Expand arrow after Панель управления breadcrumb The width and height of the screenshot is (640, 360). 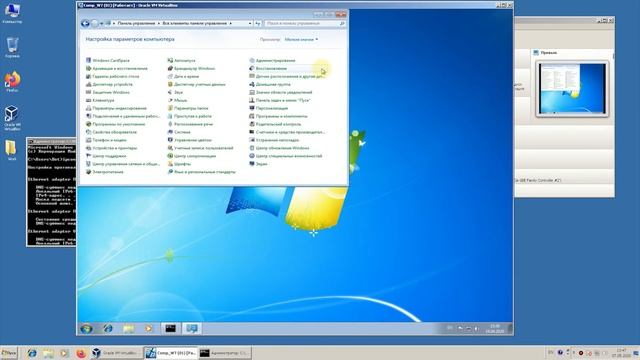(x=159, y=24)
